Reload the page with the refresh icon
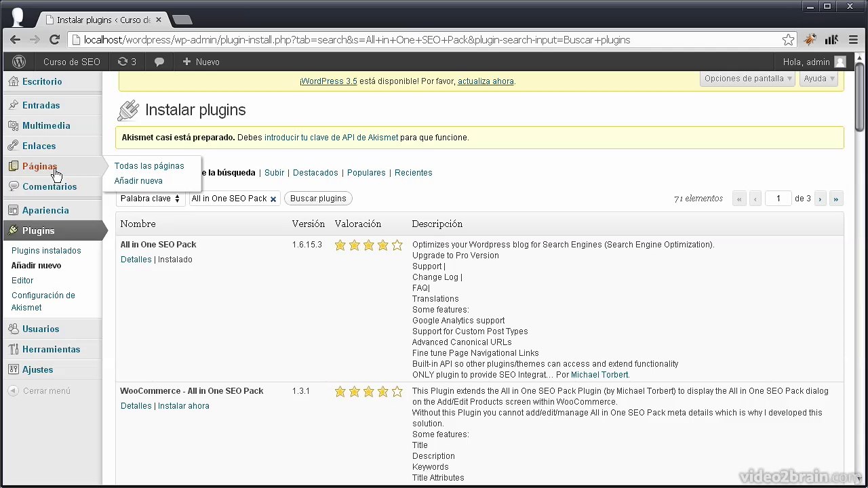 55,40
